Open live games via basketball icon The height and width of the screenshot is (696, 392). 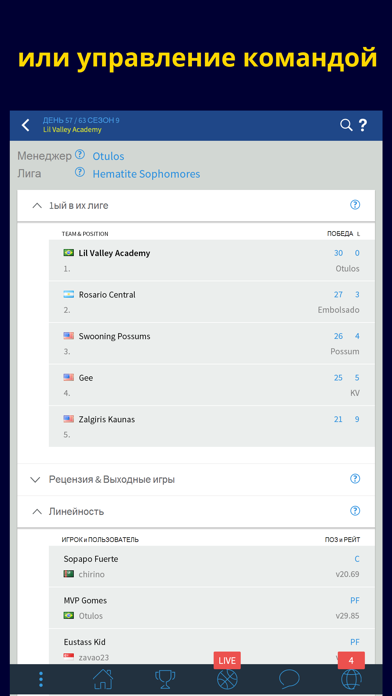(x=227, y=680)
